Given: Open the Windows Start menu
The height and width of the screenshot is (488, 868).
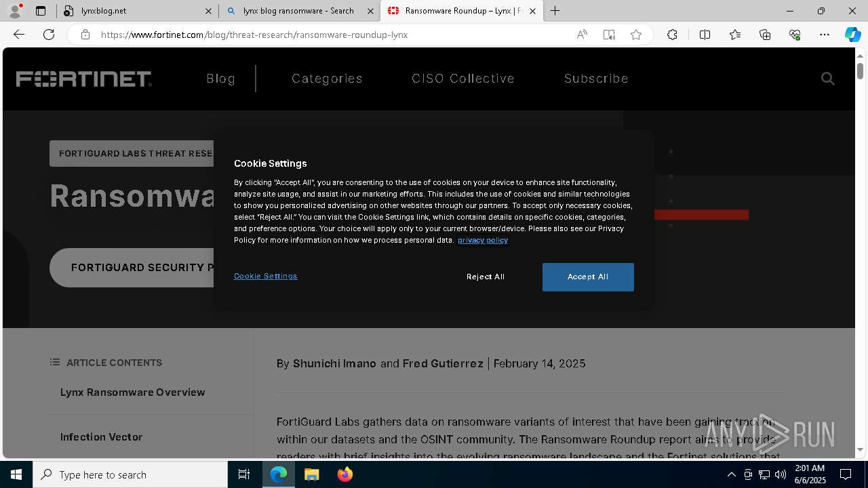Looking at the screenshot, I should (16, 474).
